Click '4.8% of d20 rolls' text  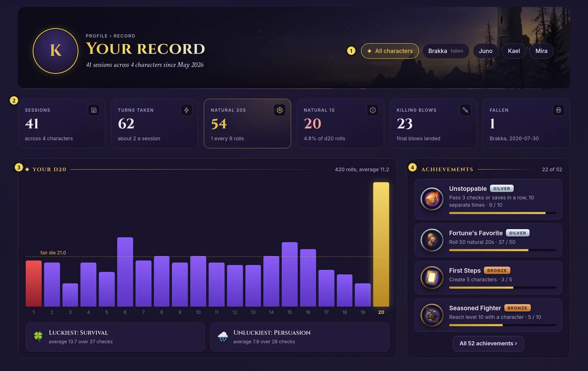click(324, 138)
